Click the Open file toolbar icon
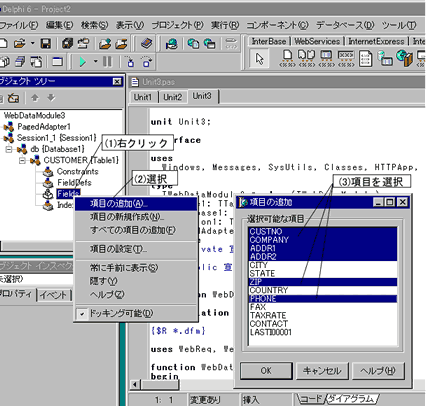 click(x=20, y=44)
